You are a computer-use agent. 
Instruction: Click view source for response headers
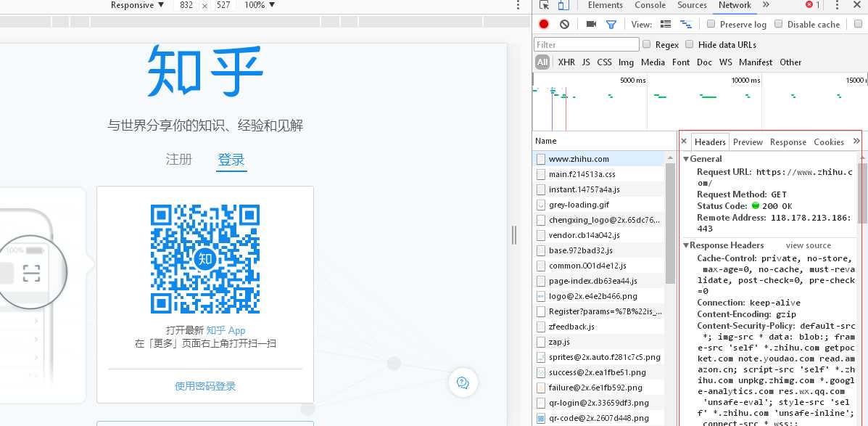808,245
